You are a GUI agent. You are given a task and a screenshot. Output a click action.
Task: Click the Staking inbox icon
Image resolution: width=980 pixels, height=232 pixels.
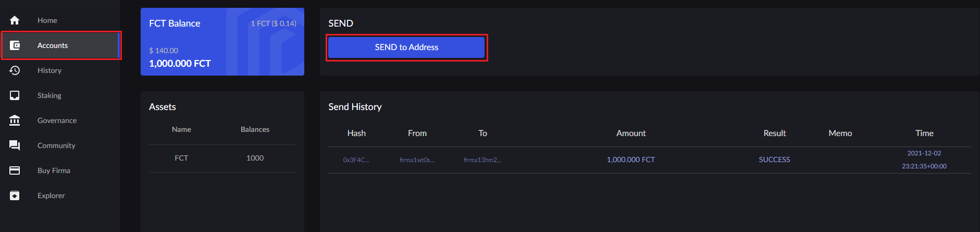click(x=15, y=95)
